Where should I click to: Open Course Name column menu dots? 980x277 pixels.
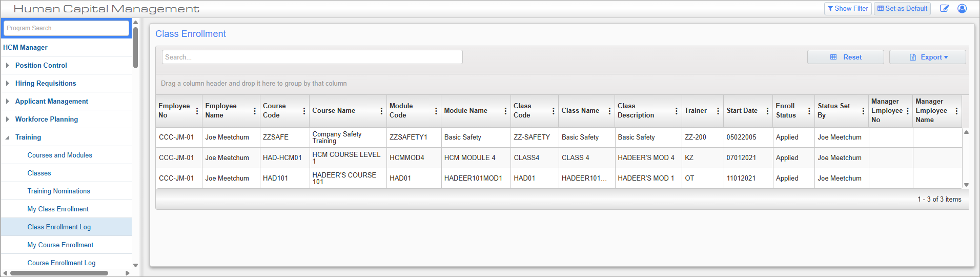pos(381,111)
